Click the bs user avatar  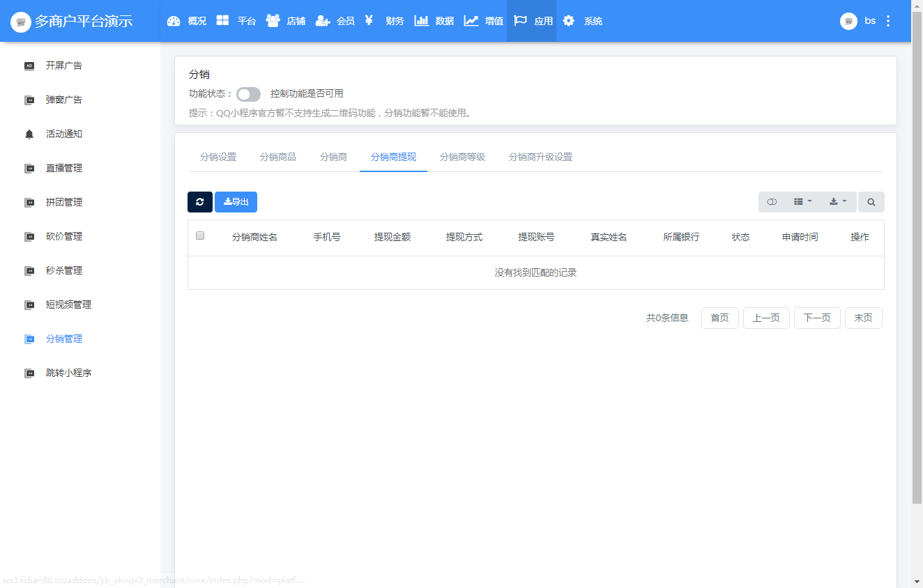click(x=848, y=21)
